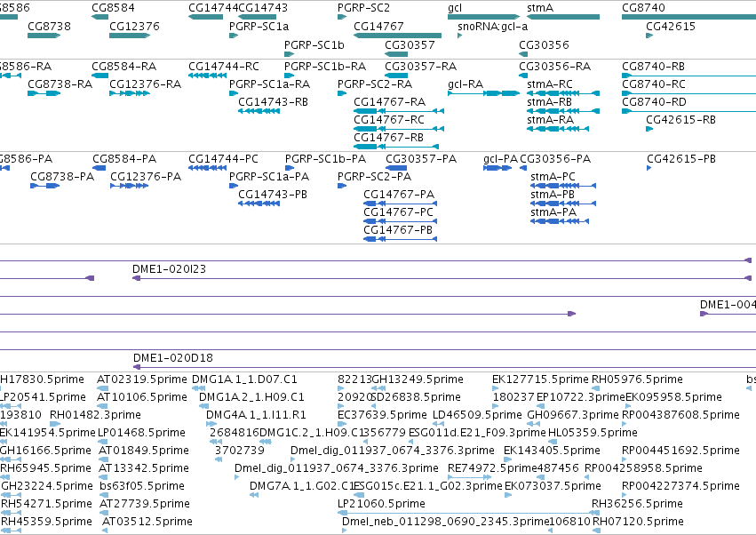Select the CG14744-RC transcript label
Image resolution: width=756 pixels, height=535 pixels.
click(224, 67)
